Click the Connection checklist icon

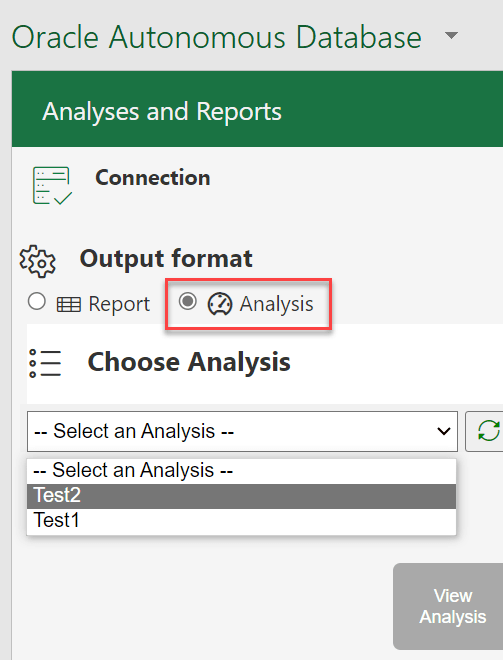[52, 186]
